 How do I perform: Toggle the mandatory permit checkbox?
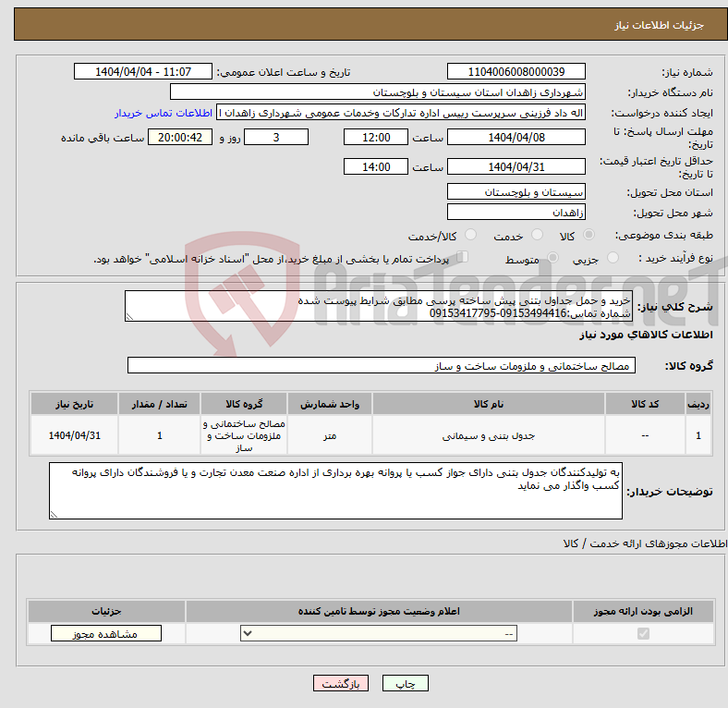tap(643, 634)
